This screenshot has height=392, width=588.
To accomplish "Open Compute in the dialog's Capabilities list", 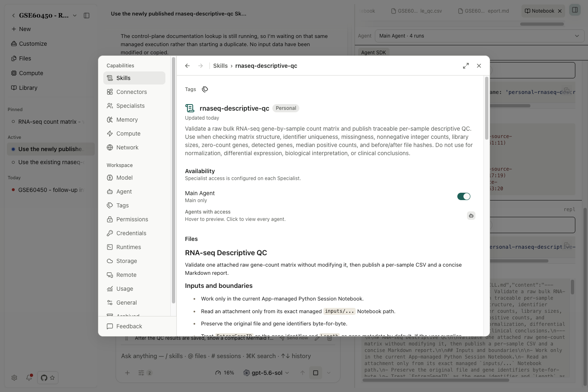I will [134, 134].
